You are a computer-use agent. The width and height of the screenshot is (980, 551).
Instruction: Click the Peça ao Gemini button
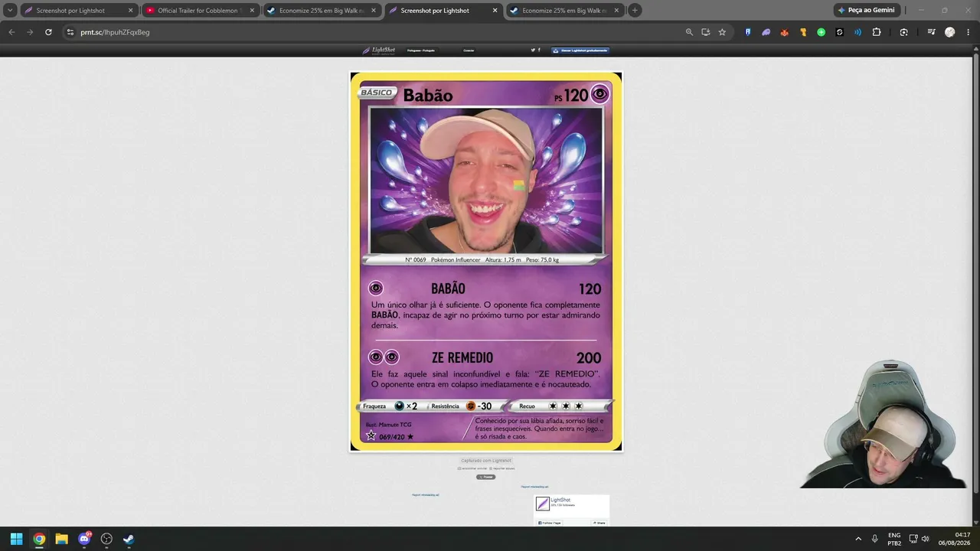pos(866,10)
